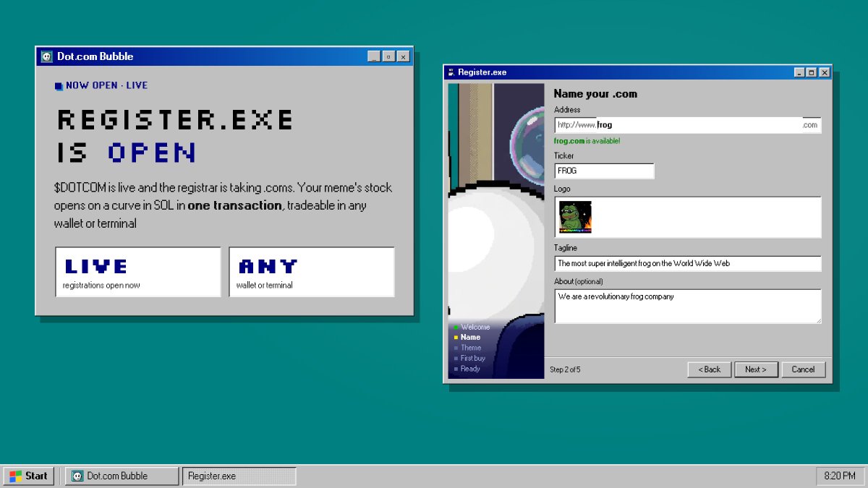Maximize the Dot.com Bubble window
868x488 pixels.
[388, 56]
